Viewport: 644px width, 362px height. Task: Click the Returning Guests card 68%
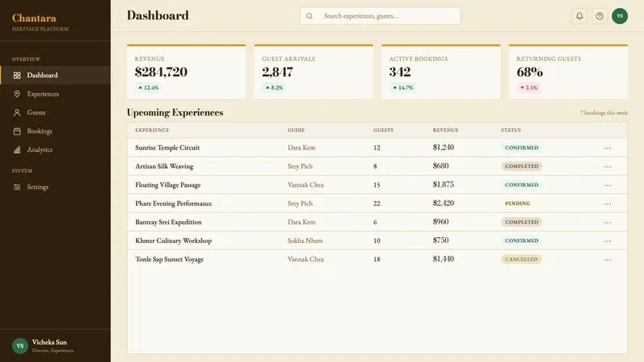(568, 72)
